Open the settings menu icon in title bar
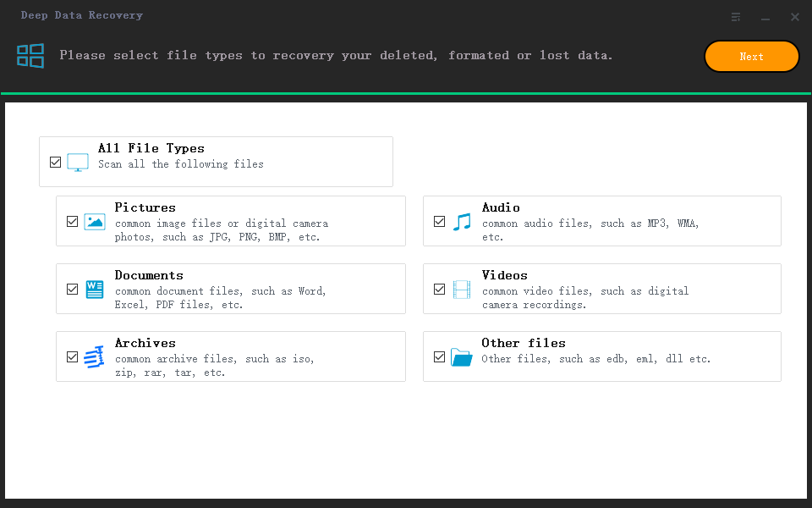The image size is (812, 508). (x=736, y=17)
